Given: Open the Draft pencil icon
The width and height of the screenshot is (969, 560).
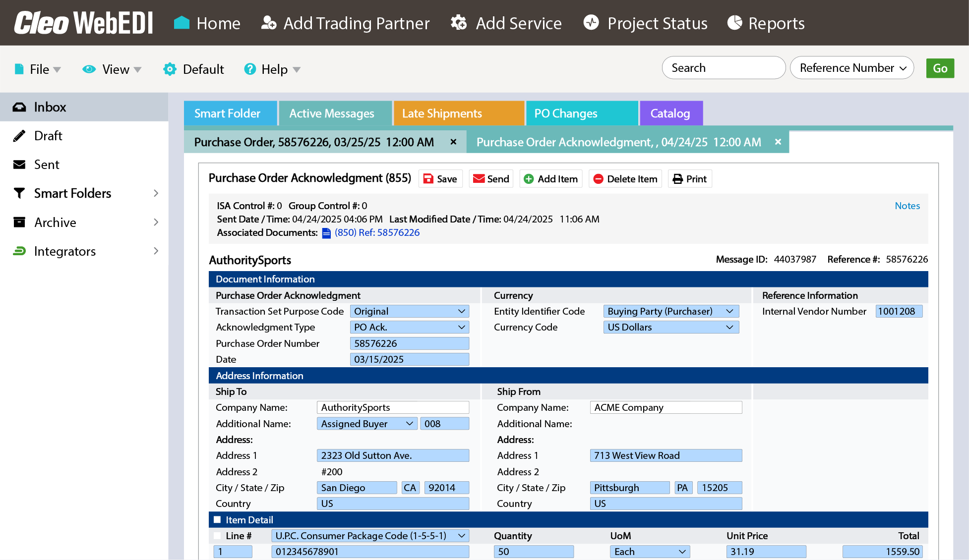Looking at the screenshot, I should 19,135.
